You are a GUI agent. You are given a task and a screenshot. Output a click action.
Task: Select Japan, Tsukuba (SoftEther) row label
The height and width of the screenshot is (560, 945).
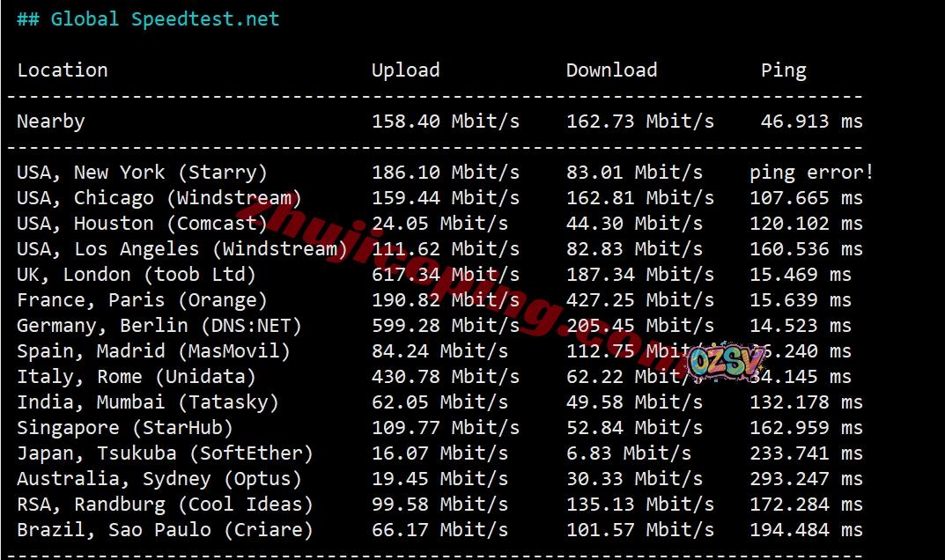(x=166, y=453)
